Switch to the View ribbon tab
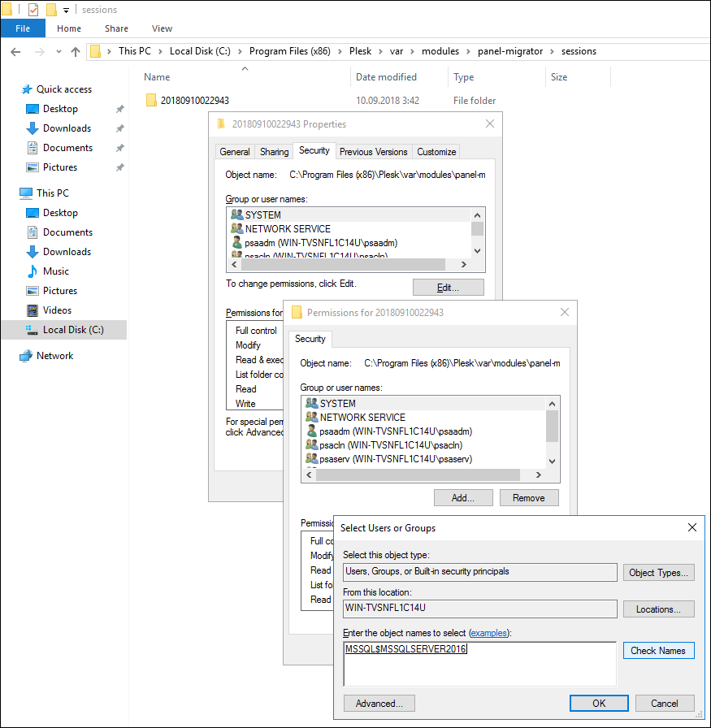Viewport: 711px width, 728px height. point(162,28)
